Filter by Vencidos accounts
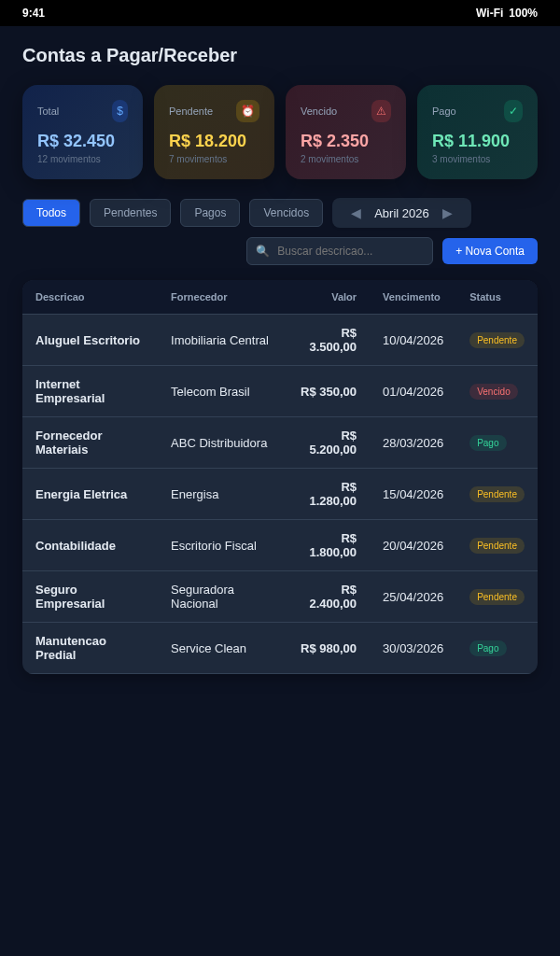Screen dimensions: 560x956 pyautogui.click(x=286, y=213)
